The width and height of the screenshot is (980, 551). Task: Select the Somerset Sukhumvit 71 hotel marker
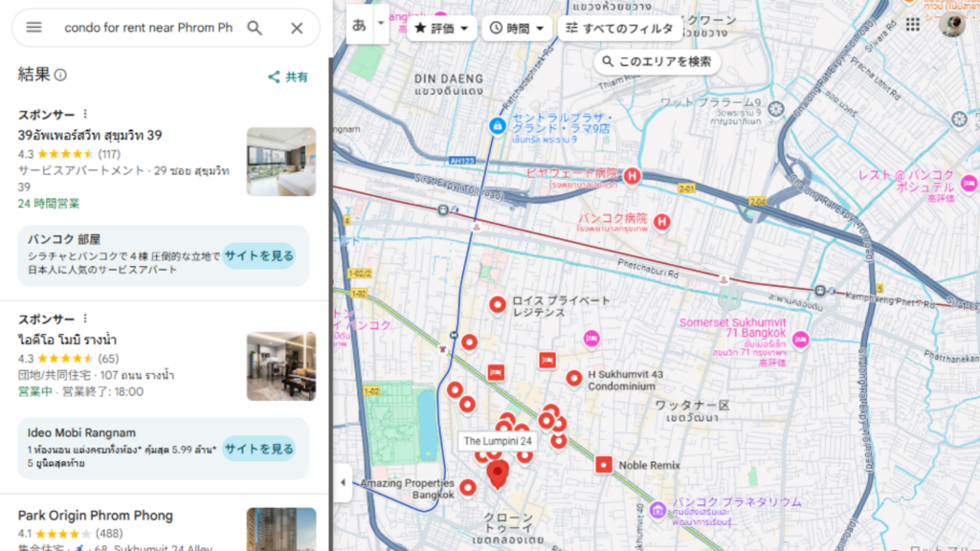(x=801, y=340)
